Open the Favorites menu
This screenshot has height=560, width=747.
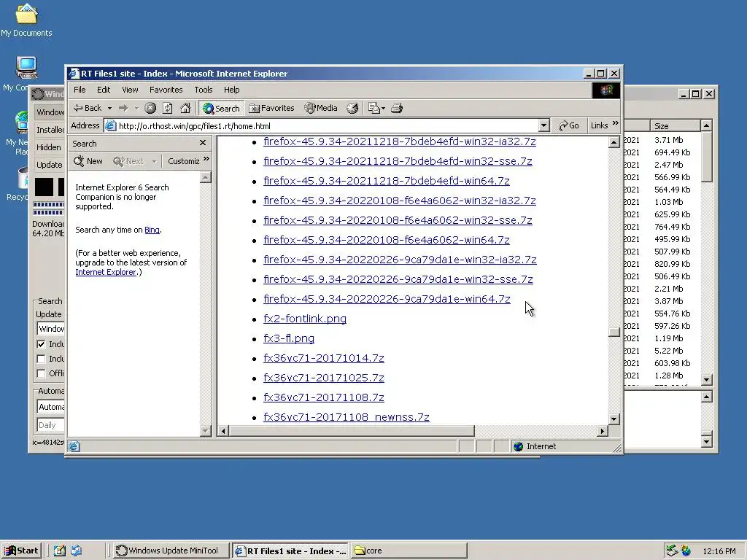[166, 90]
